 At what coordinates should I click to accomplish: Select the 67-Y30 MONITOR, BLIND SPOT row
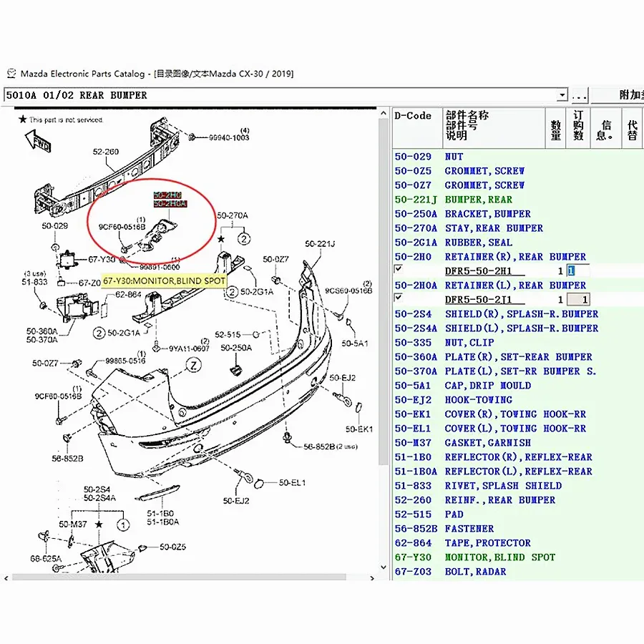pos(499,557)
